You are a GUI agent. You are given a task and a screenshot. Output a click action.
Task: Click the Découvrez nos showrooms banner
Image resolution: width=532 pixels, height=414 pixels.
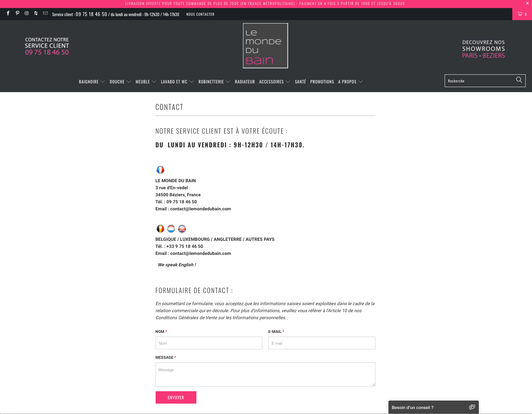pyautogui.click(x=483, y=49)
